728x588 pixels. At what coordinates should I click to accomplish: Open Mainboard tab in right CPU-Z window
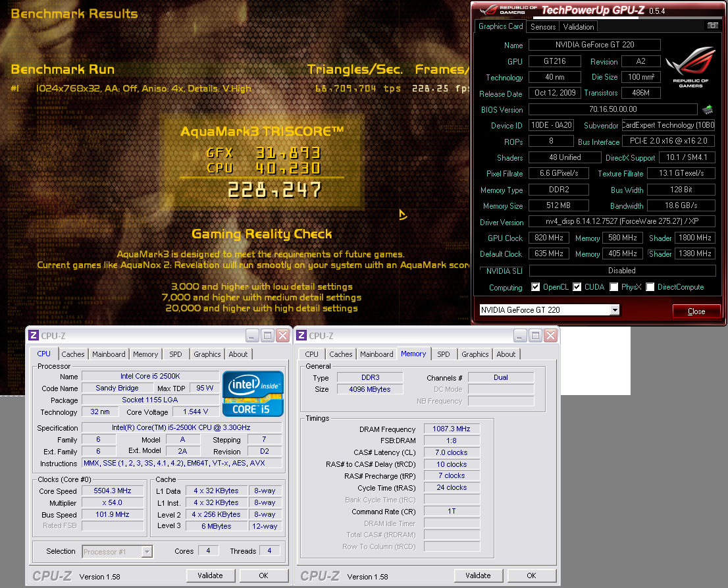coord(377,354)
